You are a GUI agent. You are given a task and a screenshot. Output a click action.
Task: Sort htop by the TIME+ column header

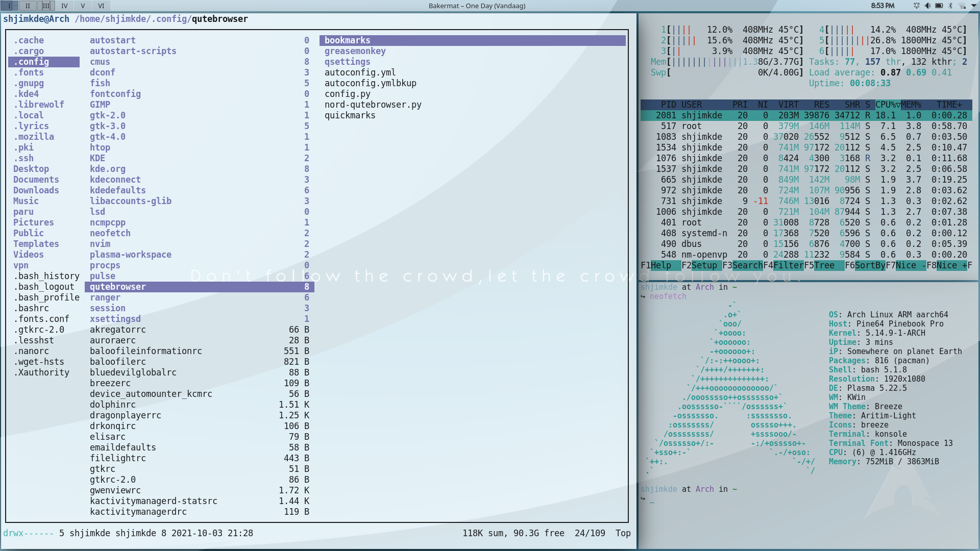949,105
